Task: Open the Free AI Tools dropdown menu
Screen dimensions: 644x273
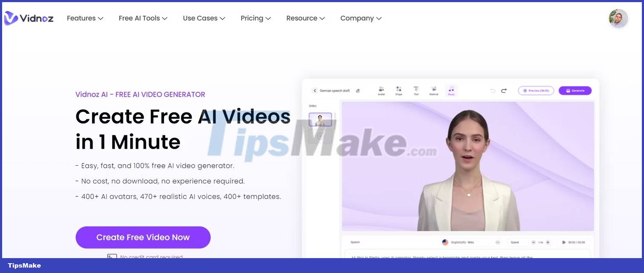Action: tap(142, 18)
